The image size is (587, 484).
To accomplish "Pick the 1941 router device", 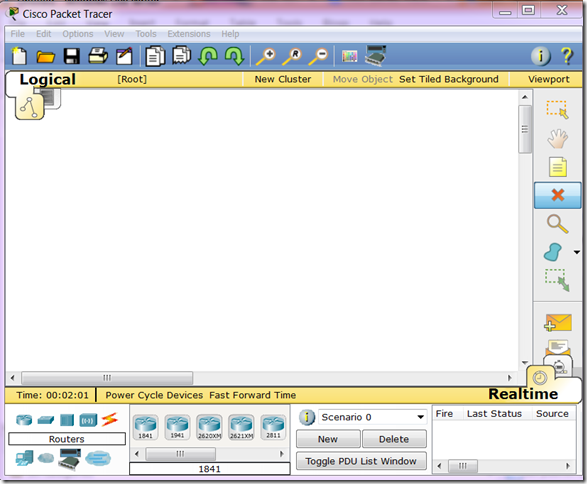I will click(x=177, y=427).
